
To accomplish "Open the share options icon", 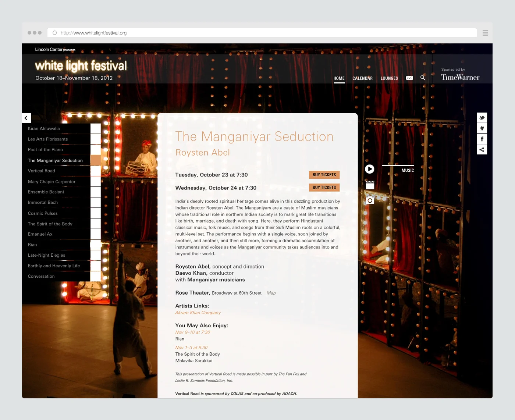I will point(482,149).
